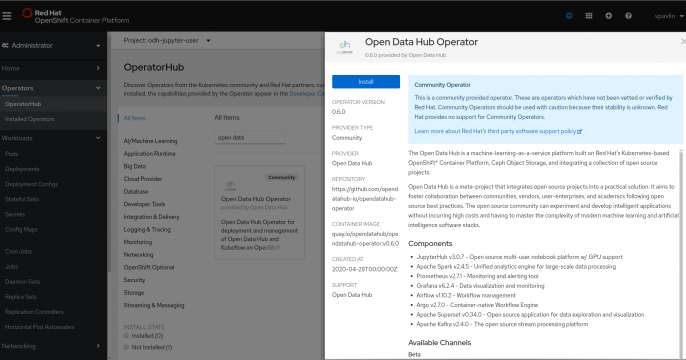The height and width of the screenshot is (360, 686).
Task: Filter by Security category
Action: (134, 280)
